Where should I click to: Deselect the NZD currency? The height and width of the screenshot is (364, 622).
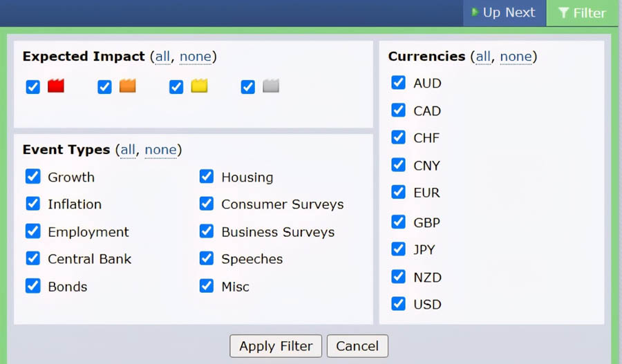[398, 276]
